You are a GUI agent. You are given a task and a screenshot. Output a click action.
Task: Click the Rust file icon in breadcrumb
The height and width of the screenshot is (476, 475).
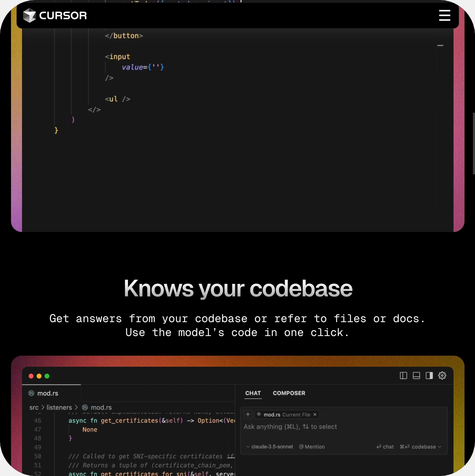point(85,407)
